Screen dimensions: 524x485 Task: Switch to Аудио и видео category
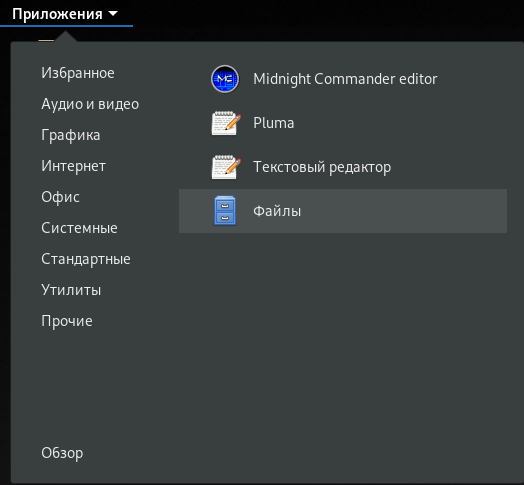point(90,104)
